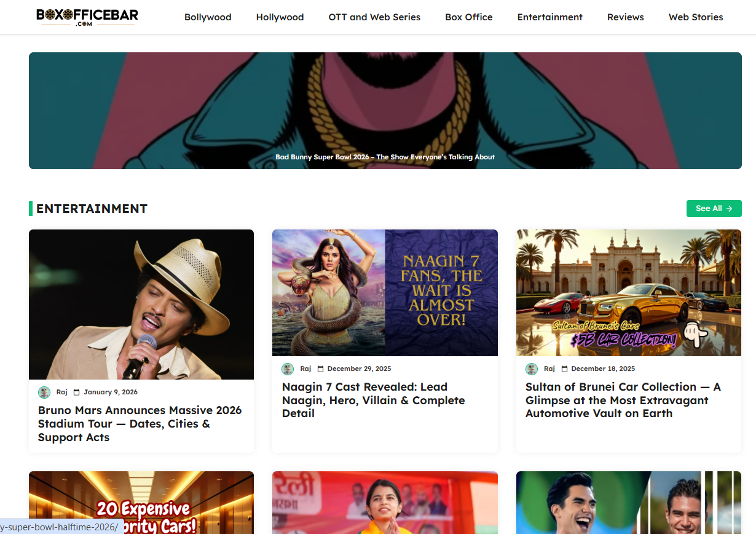Open the Sultan of Brunei Car Collection headline
This screenshot has width=756, height=534.
pos(623,400)
